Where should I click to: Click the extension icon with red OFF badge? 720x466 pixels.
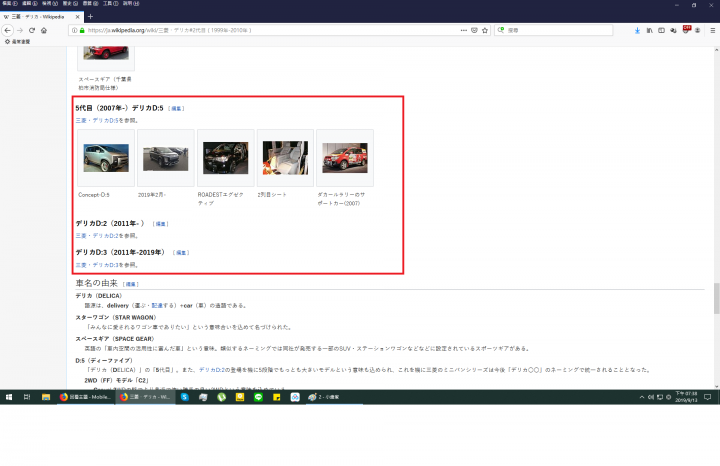686,30
